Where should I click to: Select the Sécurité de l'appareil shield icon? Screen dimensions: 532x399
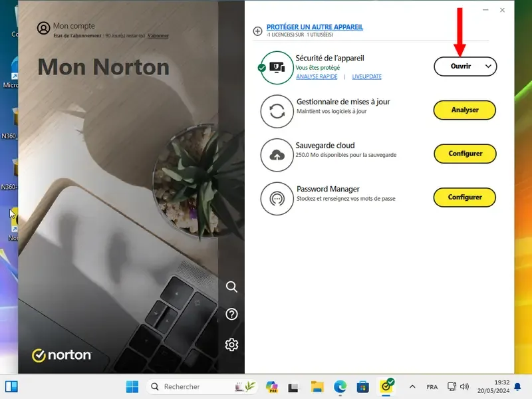coord(277,68)
